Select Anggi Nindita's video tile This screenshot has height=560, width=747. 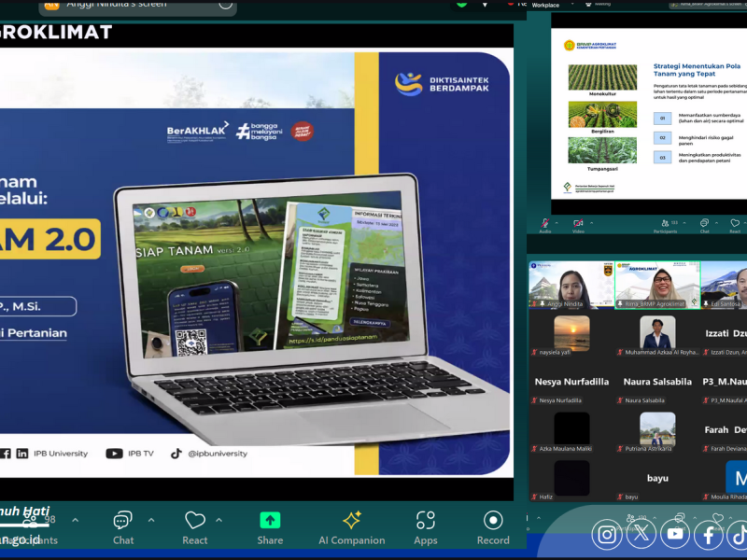[x=571, y=285]
